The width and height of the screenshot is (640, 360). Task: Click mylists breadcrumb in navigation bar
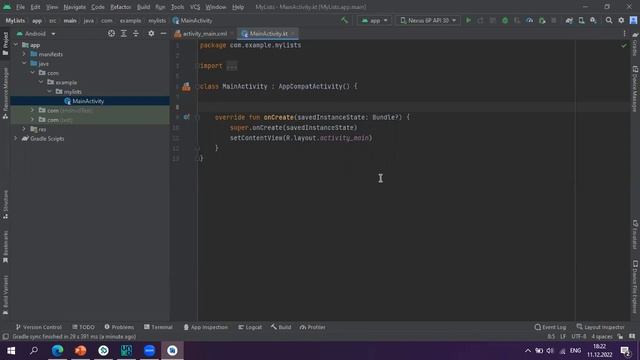pyautogui.click(x=157, y=20)
